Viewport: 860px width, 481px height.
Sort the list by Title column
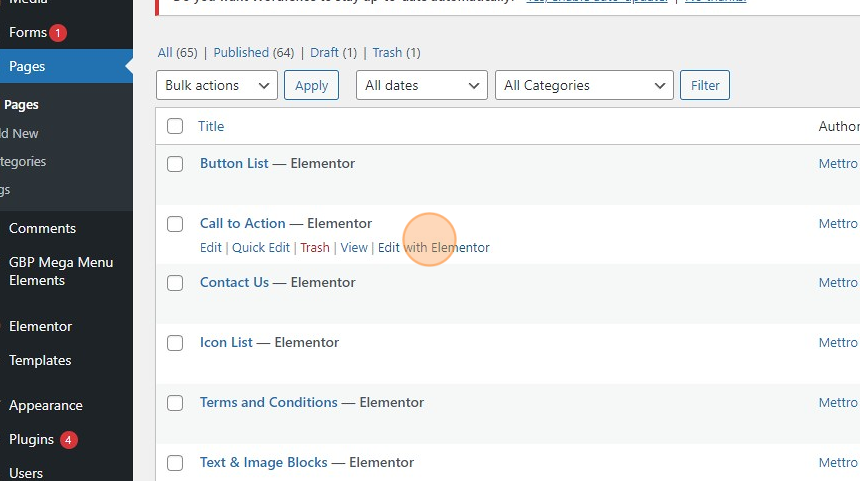tap(211, 126)
